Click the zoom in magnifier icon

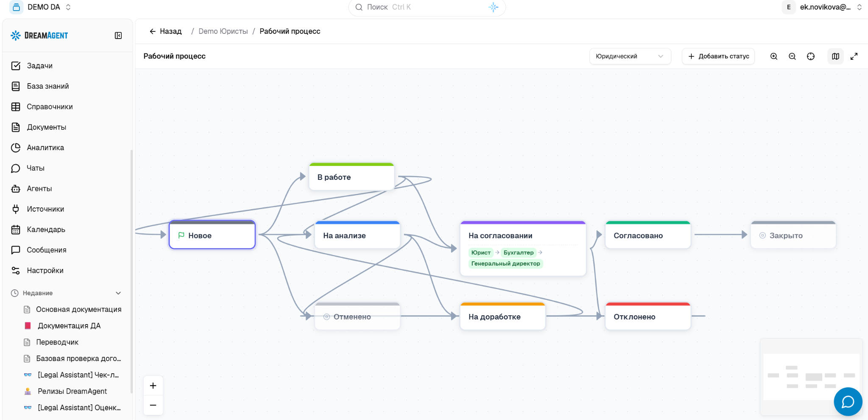click(x=774, y=56)
